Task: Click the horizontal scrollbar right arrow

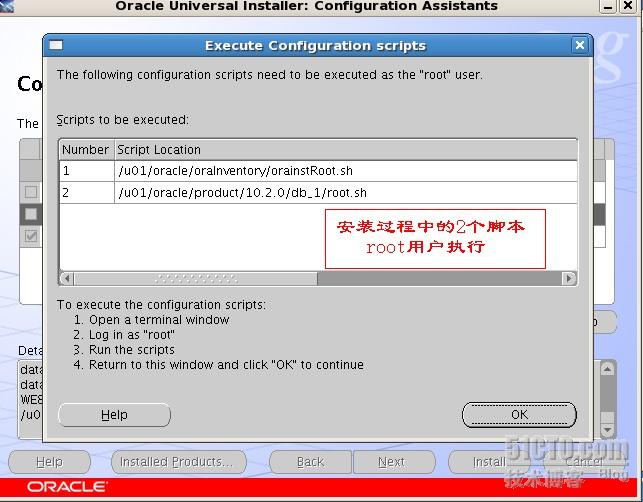Action: [x=569, y=278]
